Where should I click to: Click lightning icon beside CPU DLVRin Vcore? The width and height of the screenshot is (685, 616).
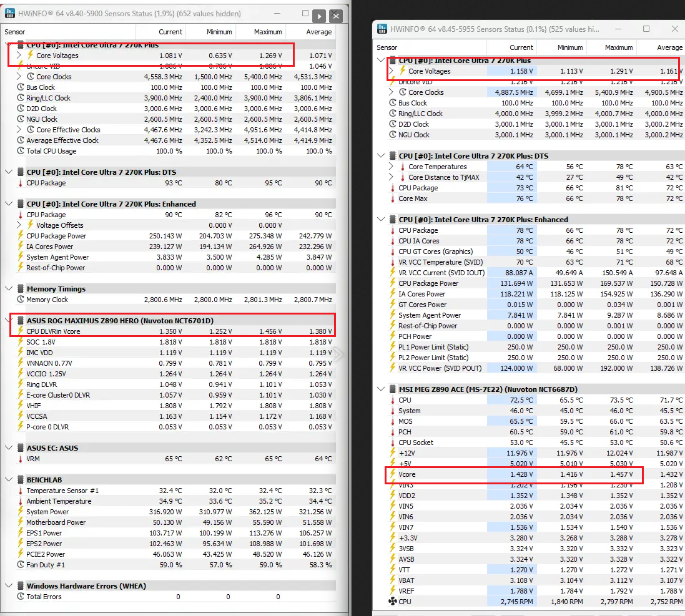21,331
